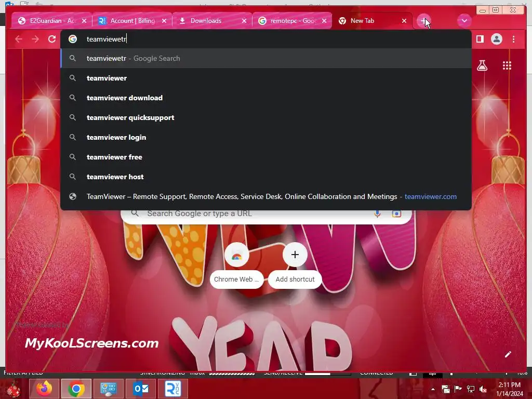This screenshot has width=532, height=399.
Task: Close the remotepc tab
Action: point(324,21)
